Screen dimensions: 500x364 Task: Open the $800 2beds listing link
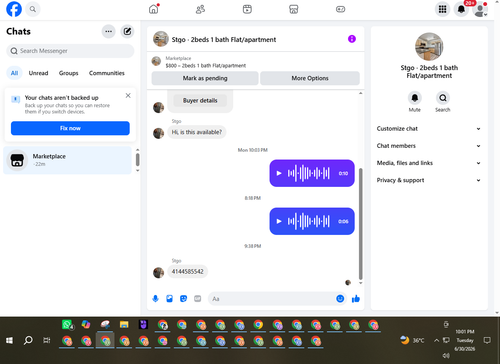coord(206,66)
